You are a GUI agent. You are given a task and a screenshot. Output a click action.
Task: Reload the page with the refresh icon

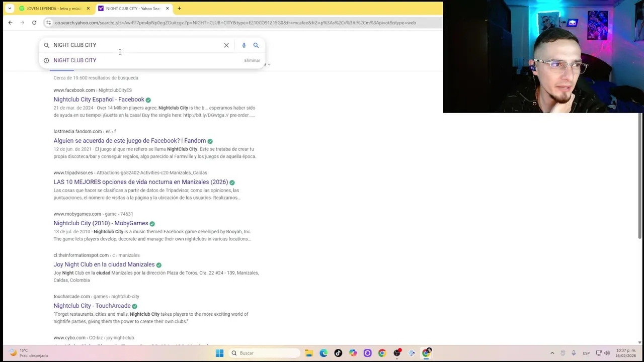(34, 23)
